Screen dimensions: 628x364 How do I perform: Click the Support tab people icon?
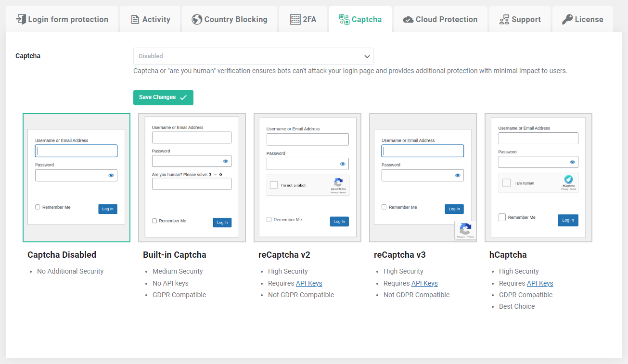[504, 19]
